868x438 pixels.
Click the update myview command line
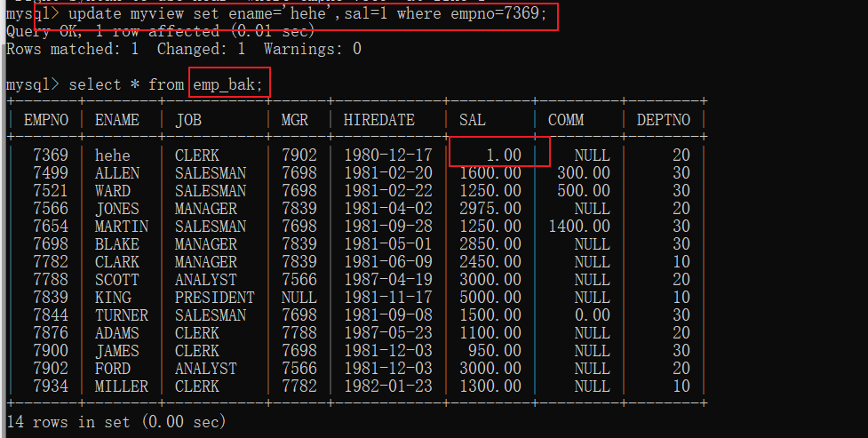click(276, 12)
